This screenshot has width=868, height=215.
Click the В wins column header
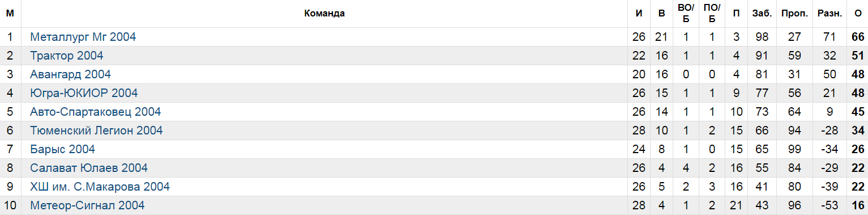click(x=661, y=14)
